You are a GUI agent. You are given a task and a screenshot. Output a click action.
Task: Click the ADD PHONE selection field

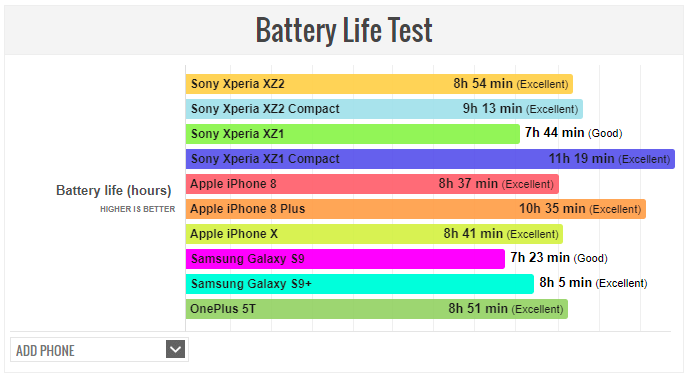pyautogui.click(x=99, y=350)
